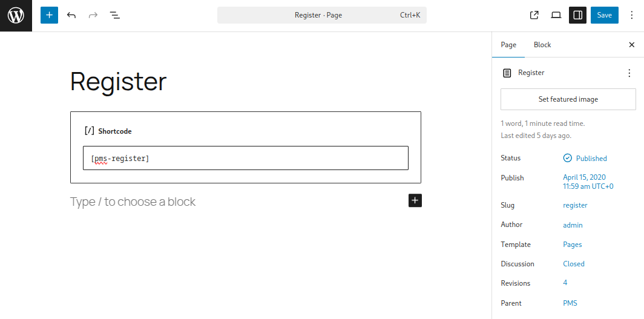
Task: Open the block inserter plus button
Action: coord(49,15)
